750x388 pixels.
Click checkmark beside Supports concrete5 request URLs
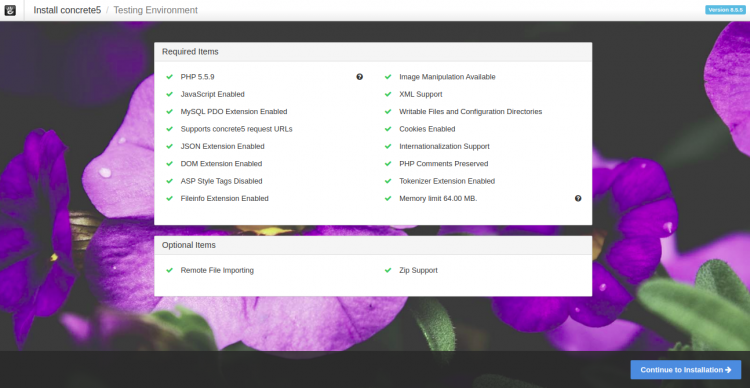(x=169, y=129)
